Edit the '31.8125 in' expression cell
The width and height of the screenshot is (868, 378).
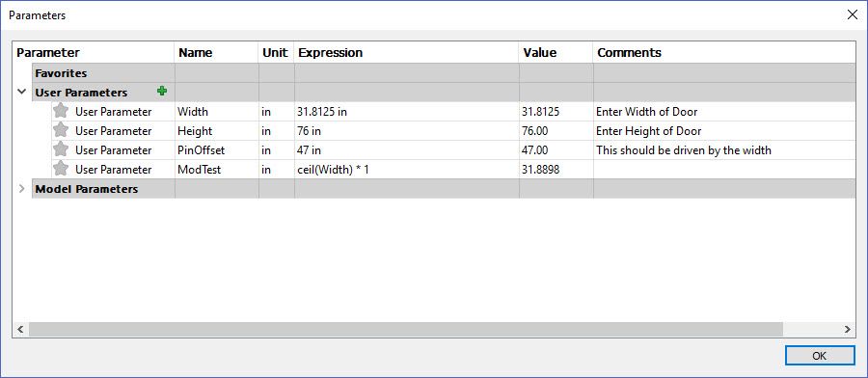pyautogui.click(x=406, y=111)
